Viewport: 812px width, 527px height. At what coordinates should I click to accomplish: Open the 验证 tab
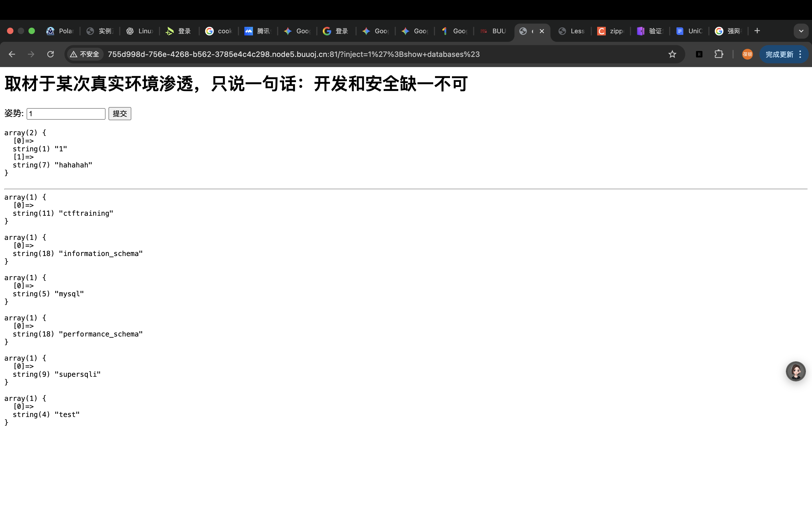click(650, 31)
